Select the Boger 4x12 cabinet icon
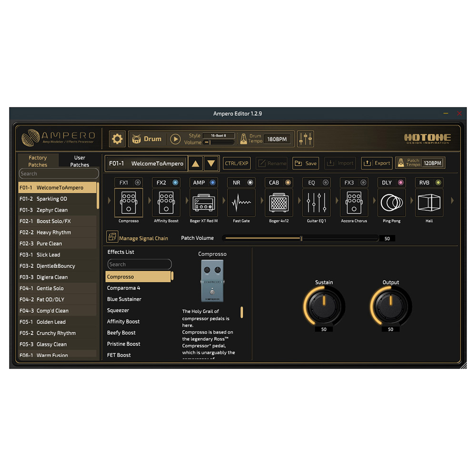Screen dimensions: 476x476 point(279,203)
